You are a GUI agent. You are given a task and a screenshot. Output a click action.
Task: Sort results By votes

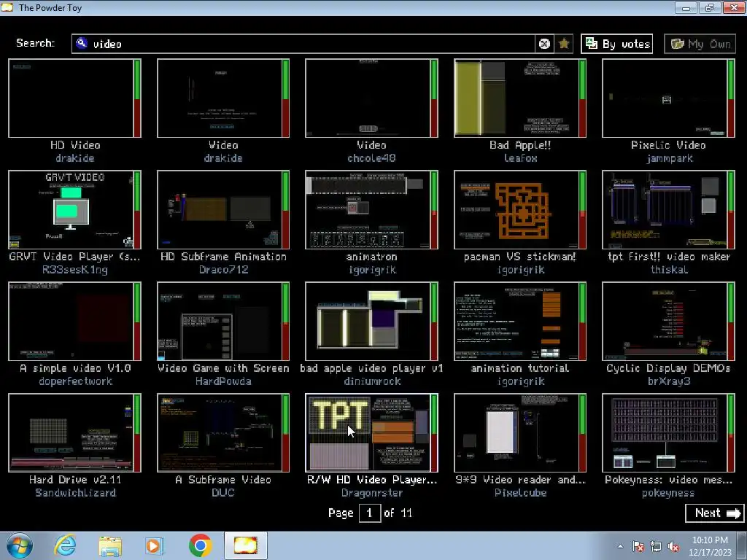617,44
